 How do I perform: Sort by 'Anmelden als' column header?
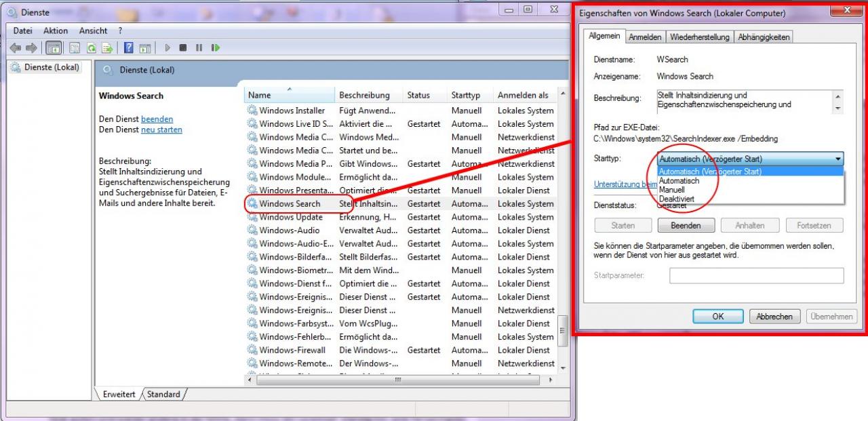point(525,95)
